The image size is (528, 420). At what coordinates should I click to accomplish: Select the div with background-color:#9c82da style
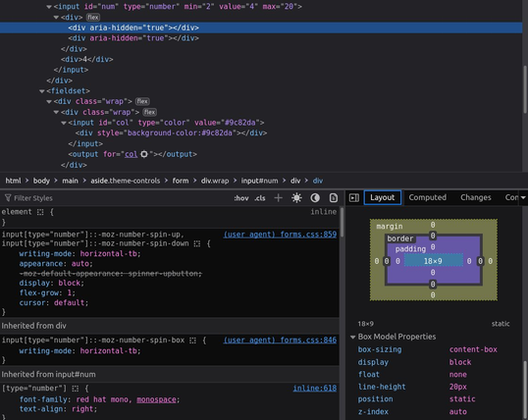(171, 133)
